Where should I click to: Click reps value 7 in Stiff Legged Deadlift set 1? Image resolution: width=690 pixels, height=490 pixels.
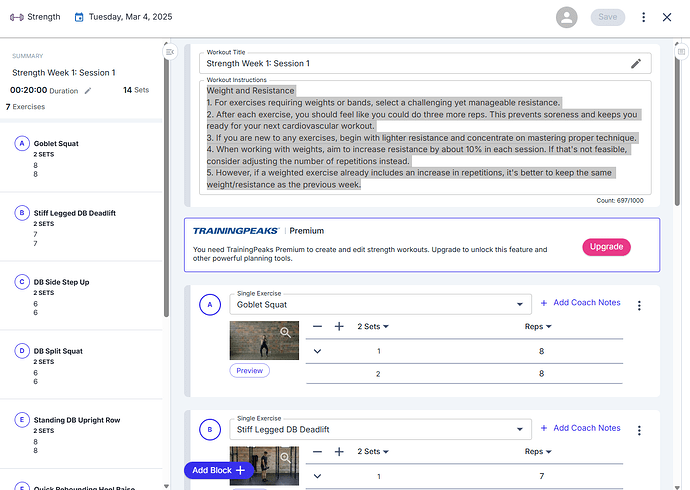pos(541,476)
